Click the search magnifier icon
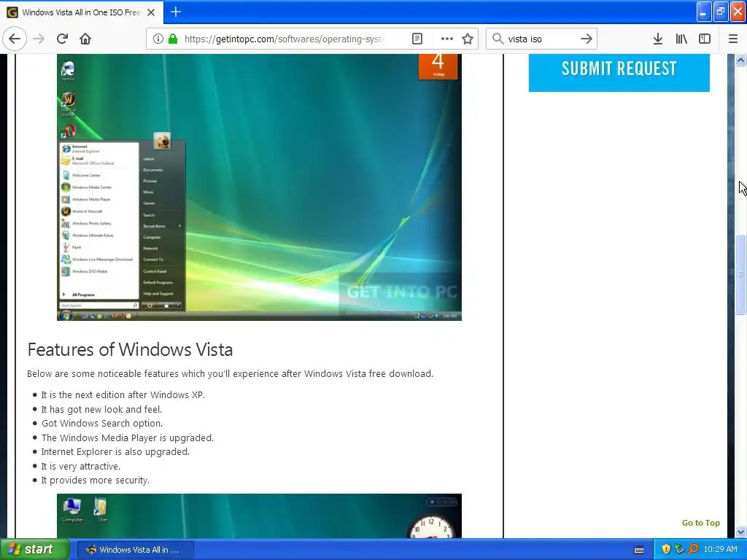The height and width of the screenshot is (560, 747). coord(498,39)
